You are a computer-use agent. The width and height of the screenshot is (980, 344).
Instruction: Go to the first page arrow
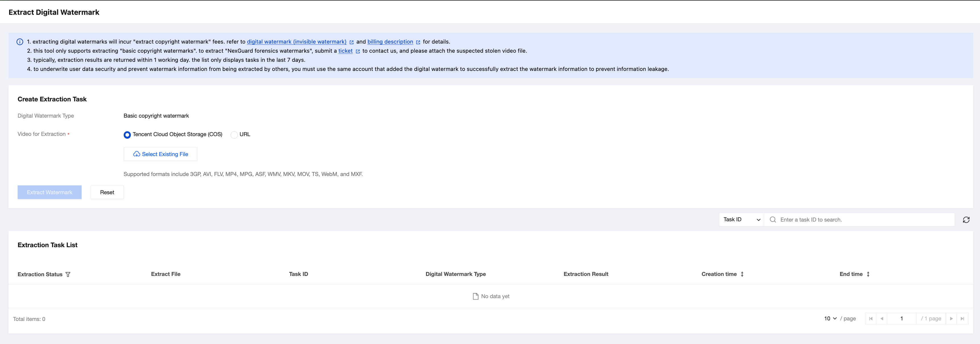871,318
